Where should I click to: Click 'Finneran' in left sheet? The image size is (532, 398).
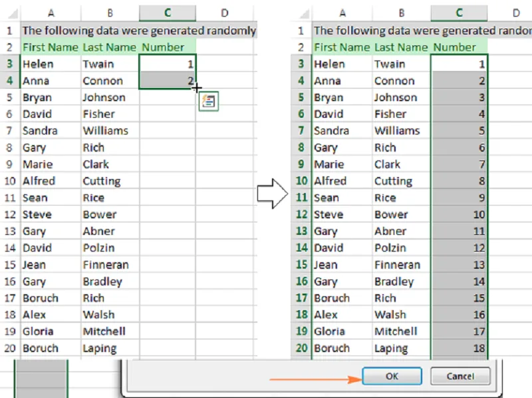click(x=106, y=264)
